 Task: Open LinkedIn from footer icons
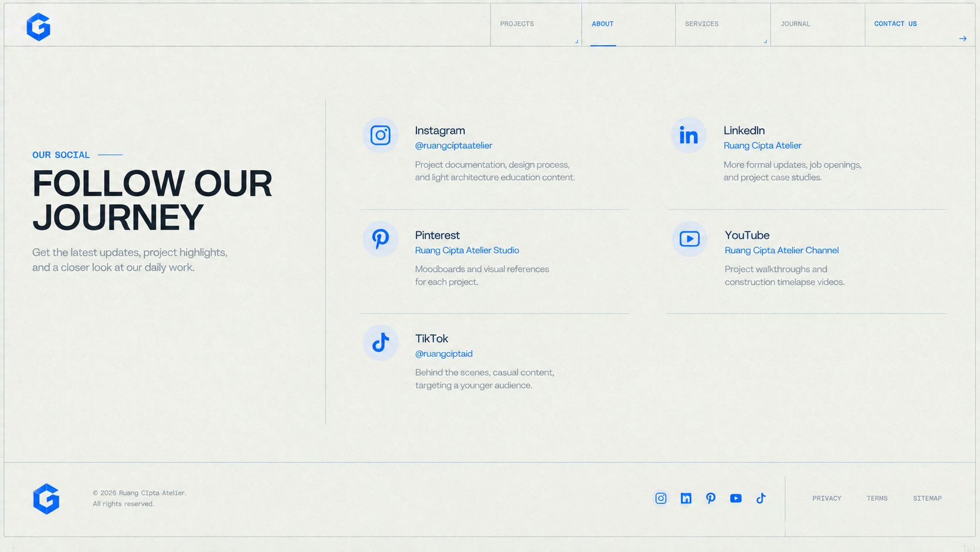pyautogui.click(x=686, y=499)
